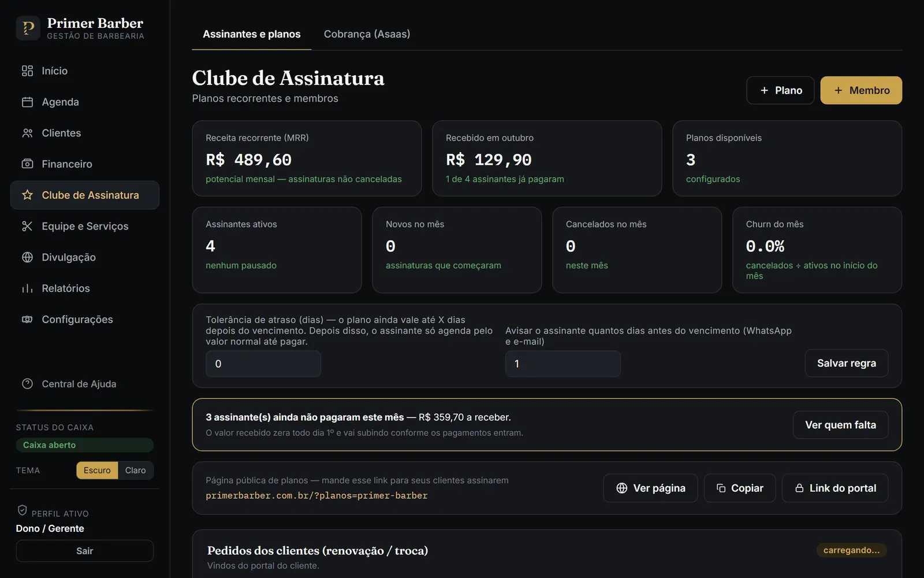Click the Configurações icon in sidebar

27,320
